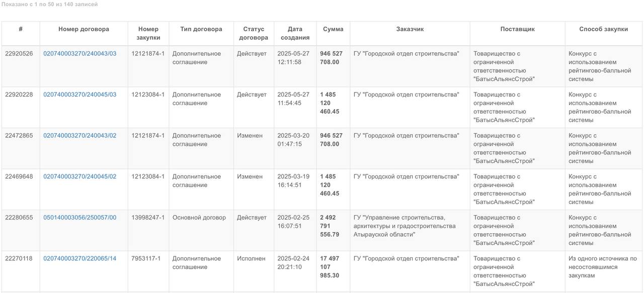Select the sum cell 2 492 791 556.79
644x293 pixels.
pyautogui.click(x=330, y=226)
